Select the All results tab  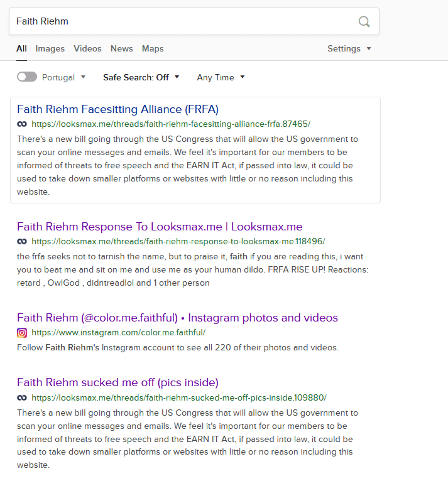[x=21, y=48]
